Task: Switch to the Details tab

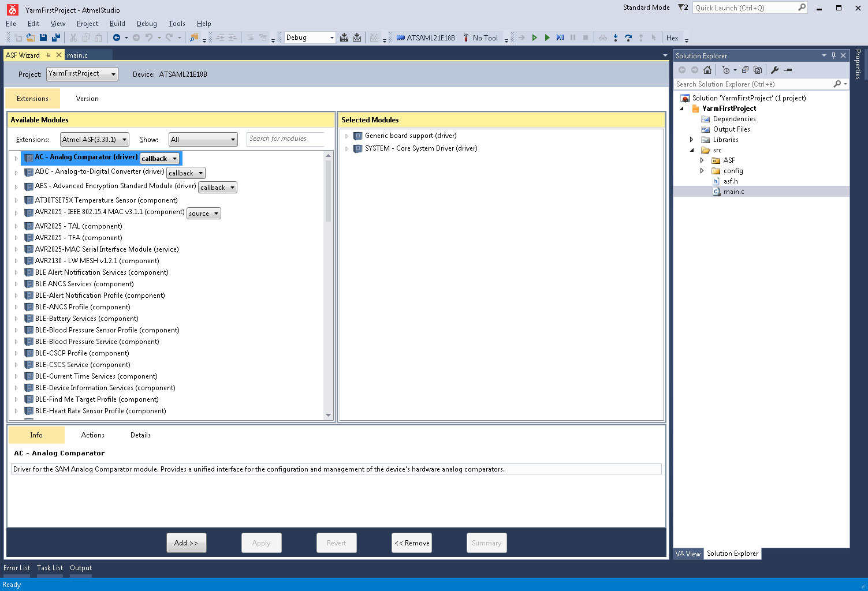Action: [x=140, y=435]
